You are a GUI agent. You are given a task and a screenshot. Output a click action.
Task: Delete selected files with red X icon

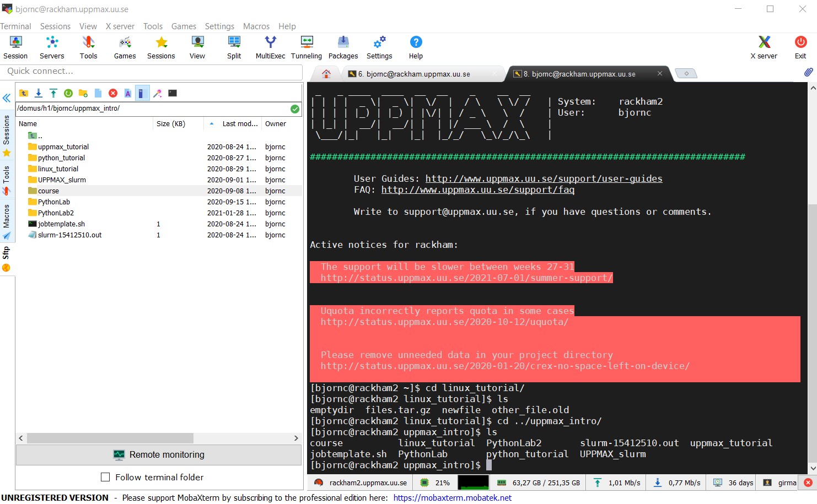pyautogui.click(x=113, y=93)
